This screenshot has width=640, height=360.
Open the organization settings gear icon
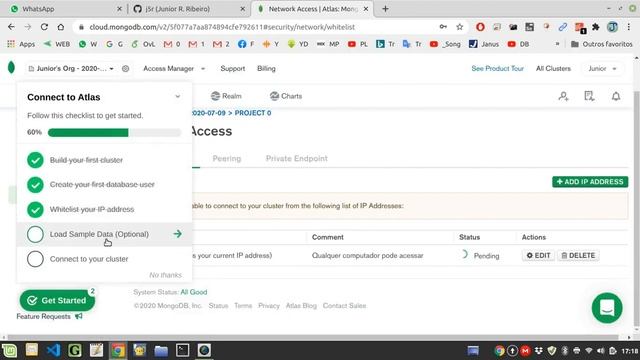(126, 69)
